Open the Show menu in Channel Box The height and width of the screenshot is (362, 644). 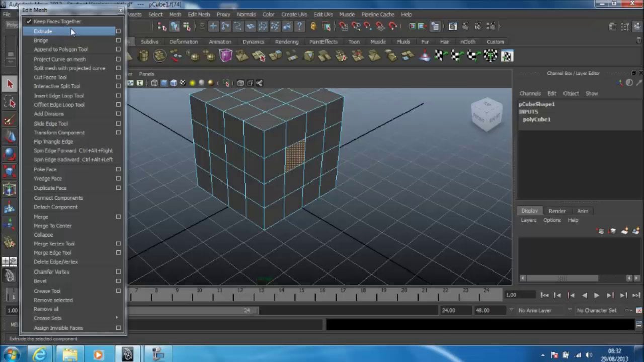coord(591,93)
